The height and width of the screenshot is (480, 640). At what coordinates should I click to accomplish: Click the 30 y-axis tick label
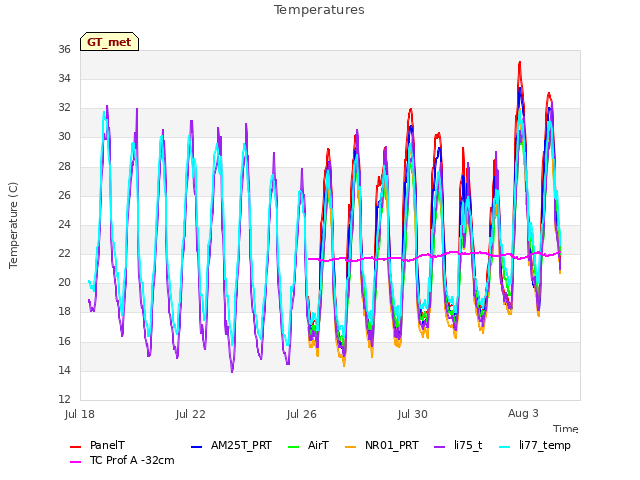pyautogui.click(x=64, y=137)
